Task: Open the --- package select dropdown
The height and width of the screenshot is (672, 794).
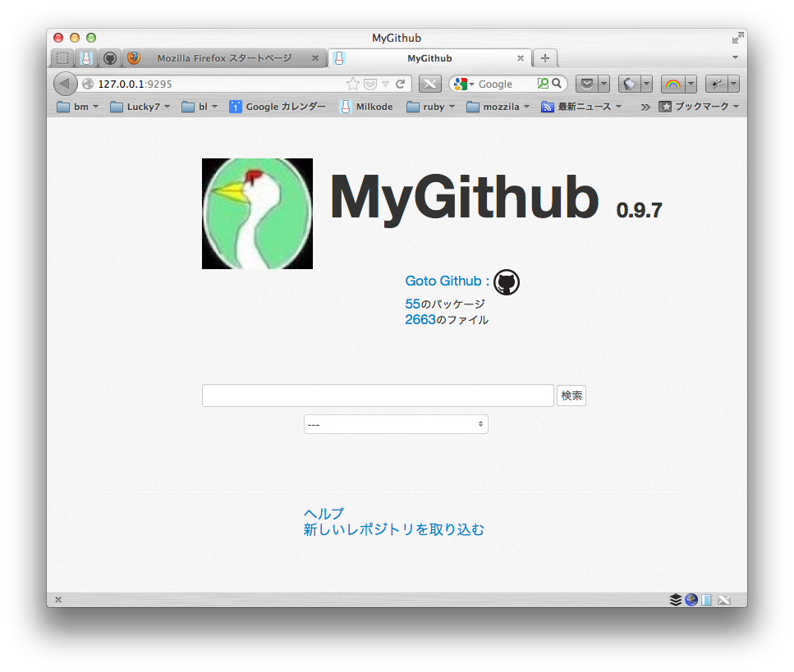Action: point(396,424)
